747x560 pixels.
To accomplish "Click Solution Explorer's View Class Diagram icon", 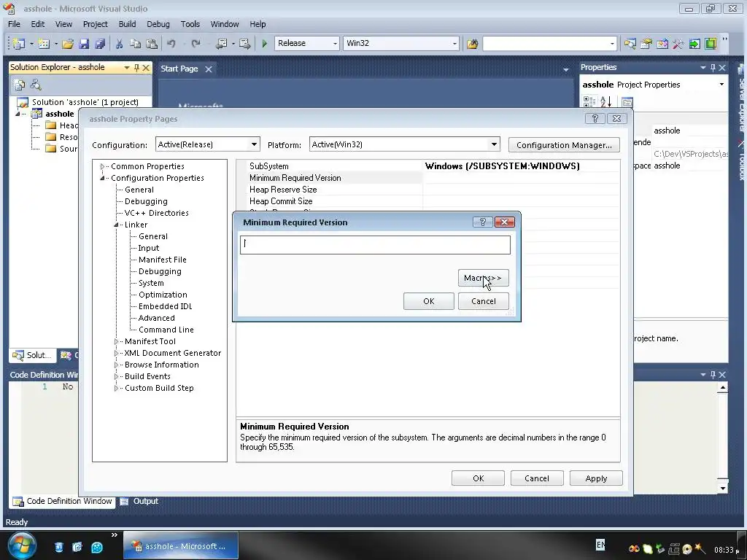I will (36, 85).
